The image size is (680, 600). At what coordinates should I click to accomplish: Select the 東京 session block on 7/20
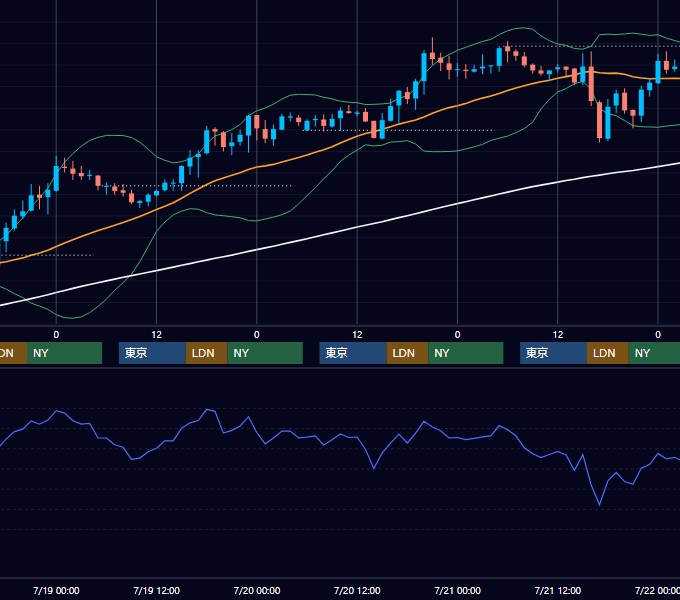pyautogui.click(x=353, y=353)
